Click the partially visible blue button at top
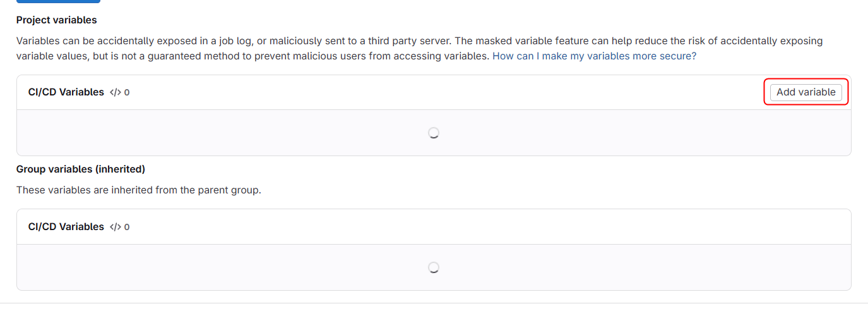868x311 pixels. [58, 2]
